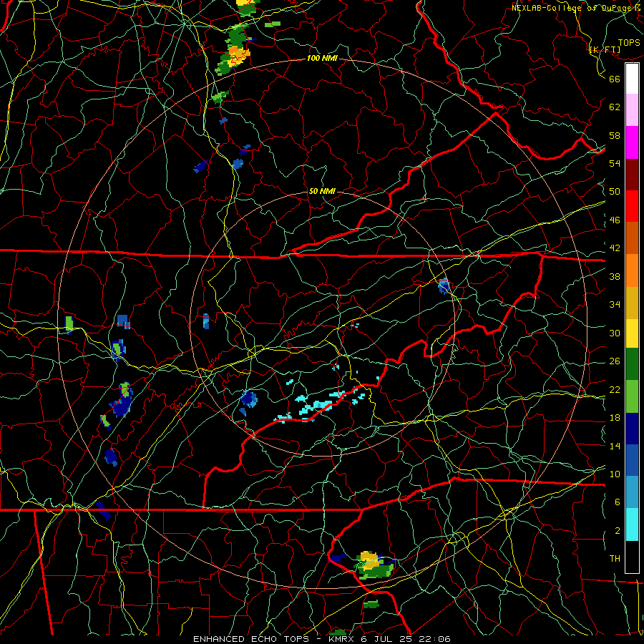Click the navy blue legend color swatch
Screen dimensions: 644x644
pos(632,429)
